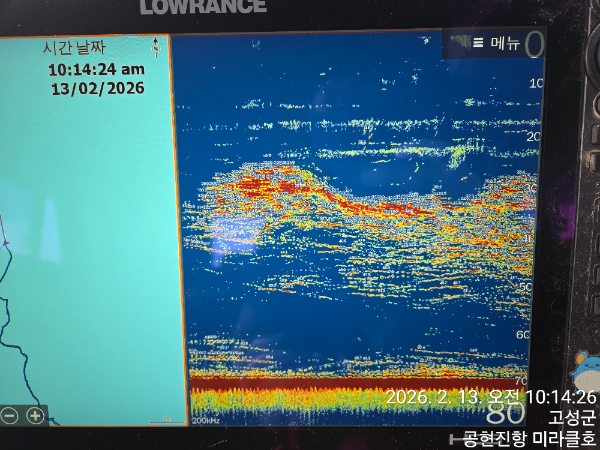600x450 pixels.
Task: Zoom in the chart with plus button
Action: pos(35,415)
